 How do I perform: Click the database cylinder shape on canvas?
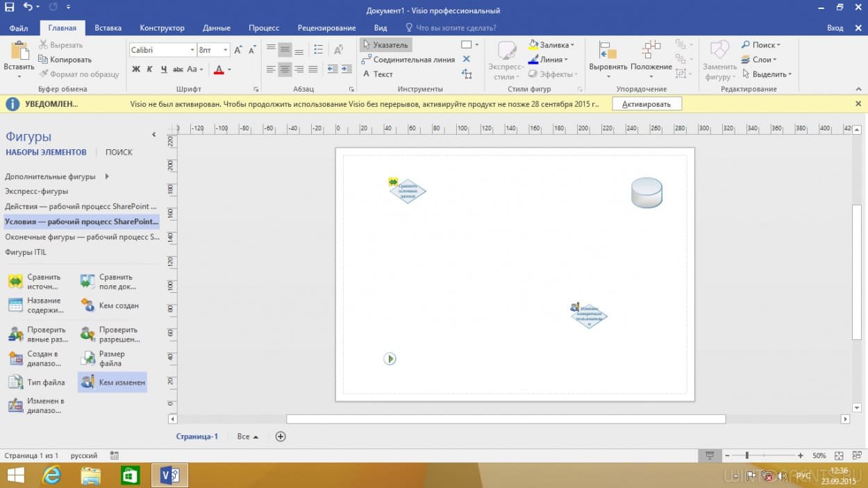[x=646, y=192]
